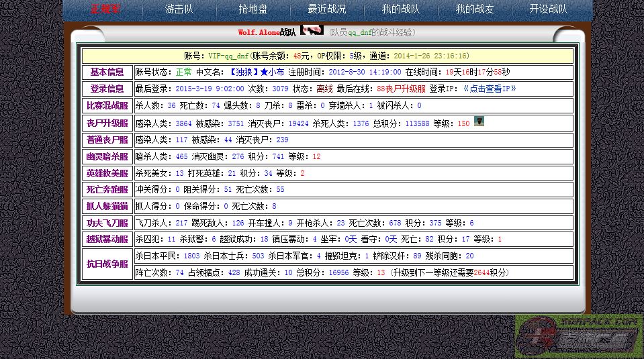The image size is (644, 359).
Task: Click the 丧尸升级服 row header
Action: click(x=107, y=123)
